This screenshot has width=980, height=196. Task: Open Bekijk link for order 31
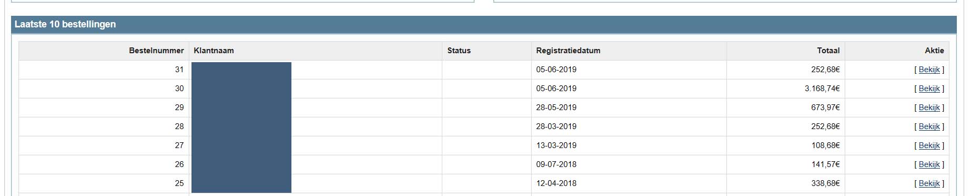point(929,70)
